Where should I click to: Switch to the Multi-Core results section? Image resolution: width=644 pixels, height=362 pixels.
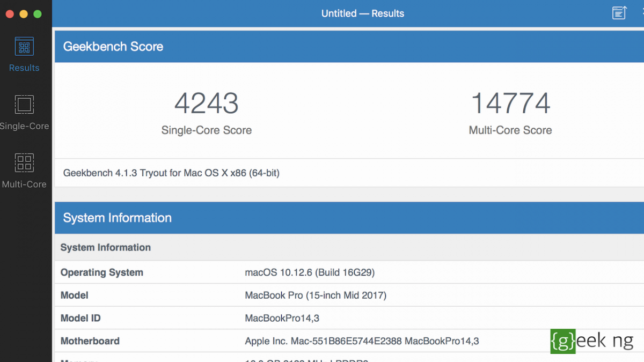[x=24, y=171]
